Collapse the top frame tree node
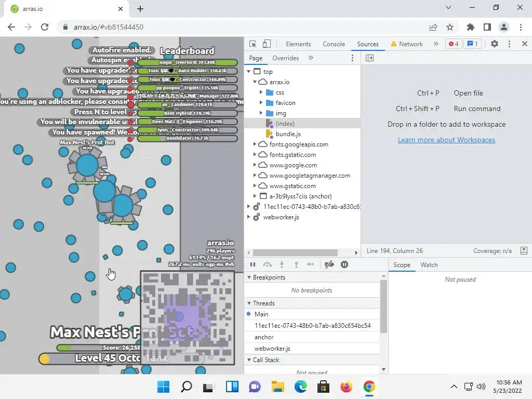Viewport: 532px width, 399px height. (249, 72)
